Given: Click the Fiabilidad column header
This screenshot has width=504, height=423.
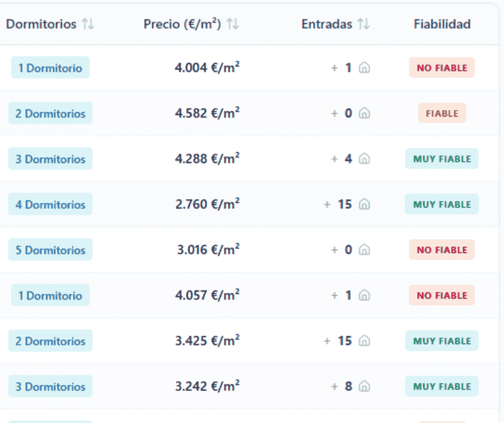Looking at the screenshot, I should 442,24.
